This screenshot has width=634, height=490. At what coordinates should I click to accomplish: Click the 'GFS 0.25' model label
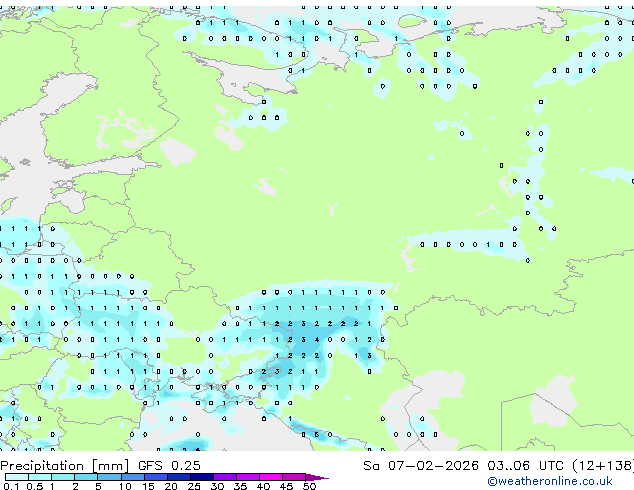(x=169, y=466)
